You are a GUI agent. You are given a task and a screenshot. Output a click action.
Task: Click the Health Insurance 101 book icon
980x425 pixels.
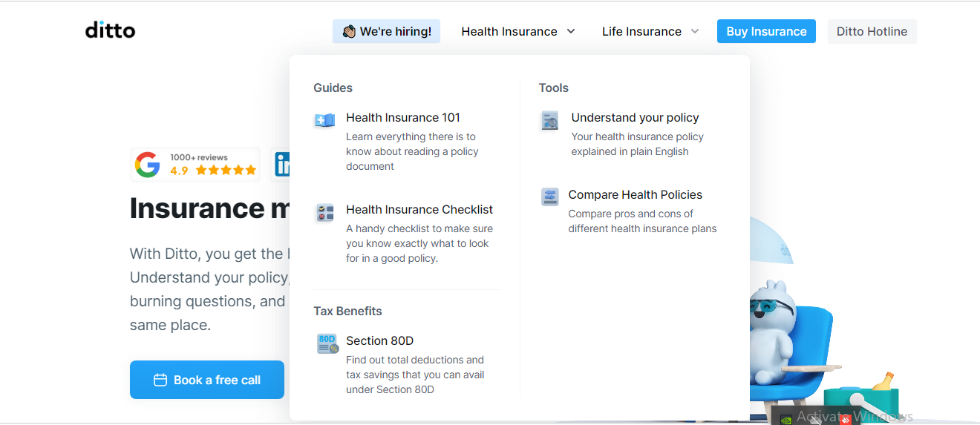[324, 120]
